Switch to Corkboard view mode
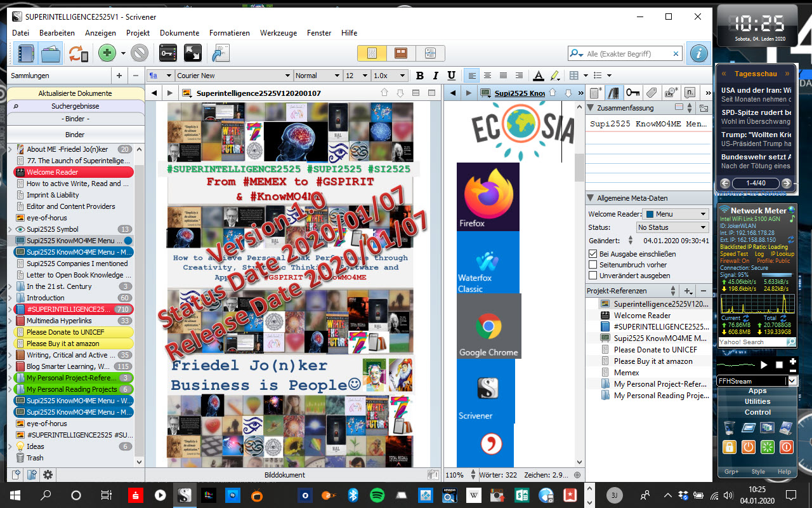Screen dimensions: 812x508 point(401,53)
